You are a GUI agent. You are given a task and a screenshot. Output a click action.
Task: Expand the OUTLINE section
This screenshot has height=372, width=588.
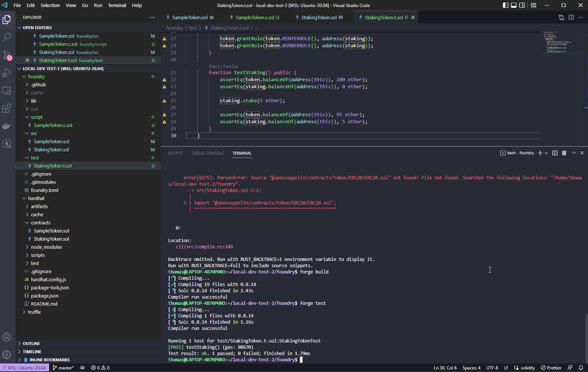tap(88, 344)
